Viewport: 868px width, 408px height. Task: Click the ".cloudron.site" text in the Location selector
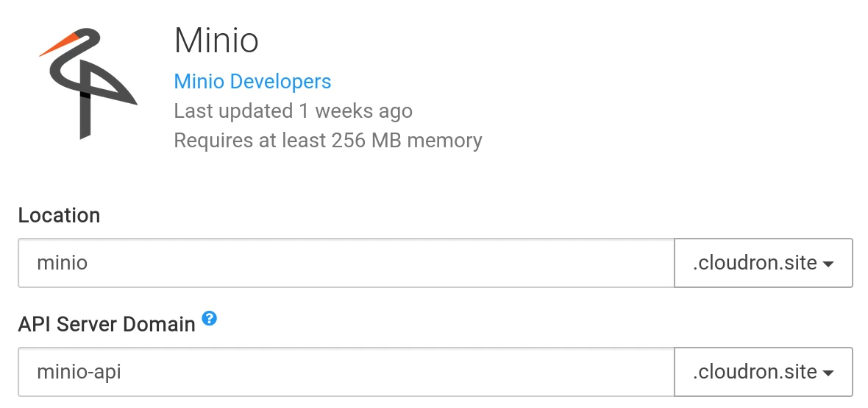(x=755, y=263)
